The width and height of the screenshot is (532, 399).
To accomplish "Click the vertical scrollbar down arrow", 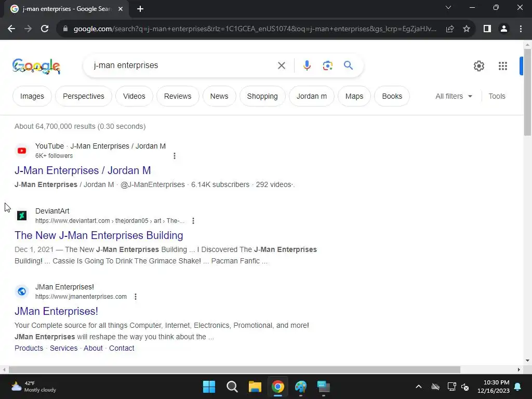I will tap(527, 361).
